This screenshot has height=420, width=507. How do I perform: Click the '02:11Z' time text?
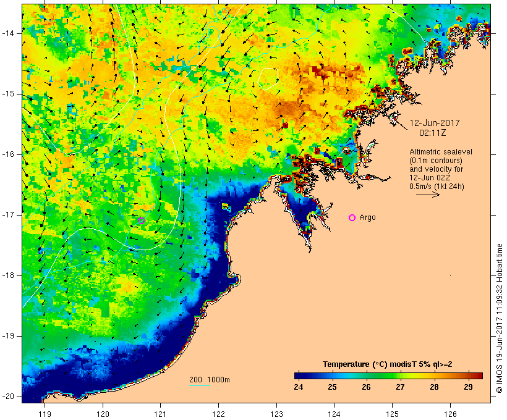[x=433, y=133]
